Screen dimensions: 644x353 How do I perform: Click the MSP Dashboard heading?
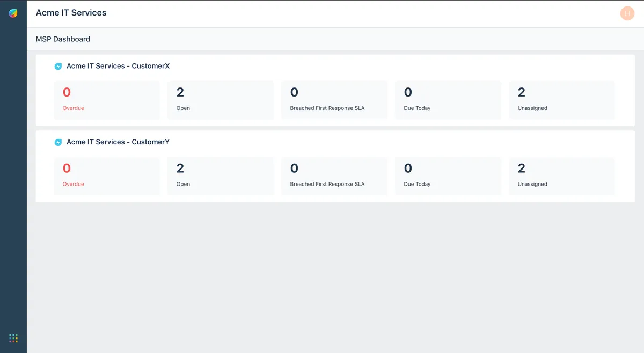coord(63,39)
